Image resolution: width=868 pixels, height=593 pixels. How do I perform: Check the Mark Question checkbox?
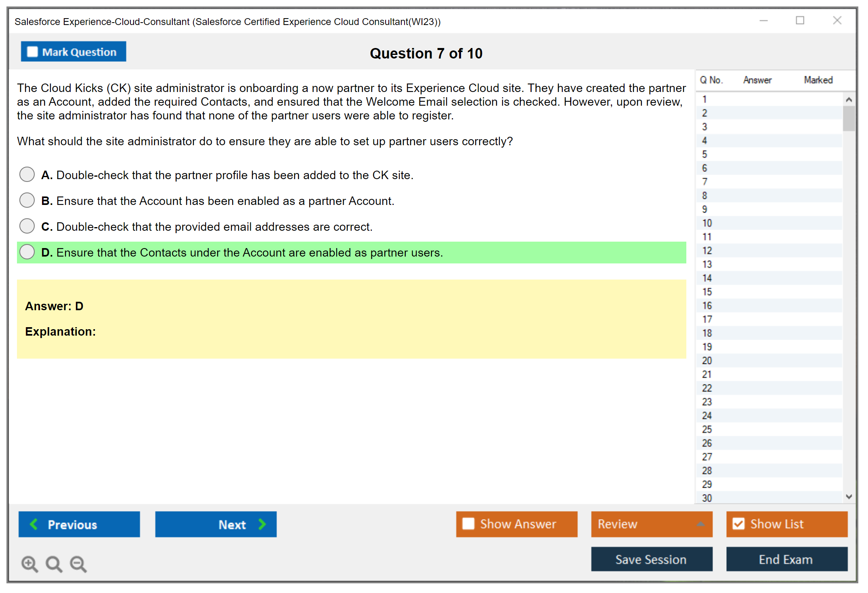(32, 52)
